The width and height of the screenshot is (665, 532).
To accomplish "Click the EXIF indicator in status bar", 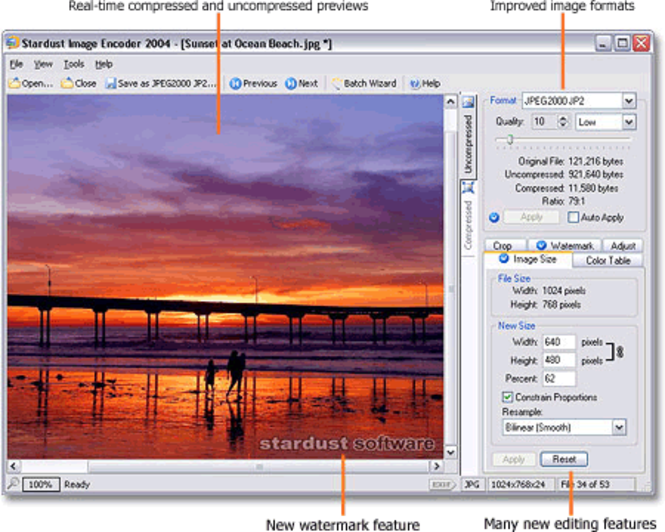I will pyautogui.click(x=442, y=484).
